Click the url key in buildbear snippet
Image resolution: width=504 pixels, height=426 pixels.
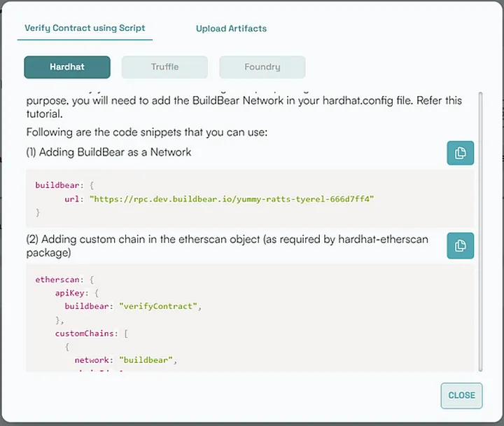click(72, 199)
